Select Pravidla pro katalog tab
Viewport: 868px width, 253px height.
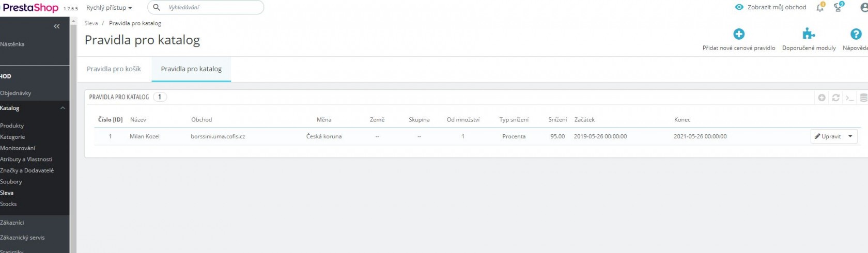[191, 69]
